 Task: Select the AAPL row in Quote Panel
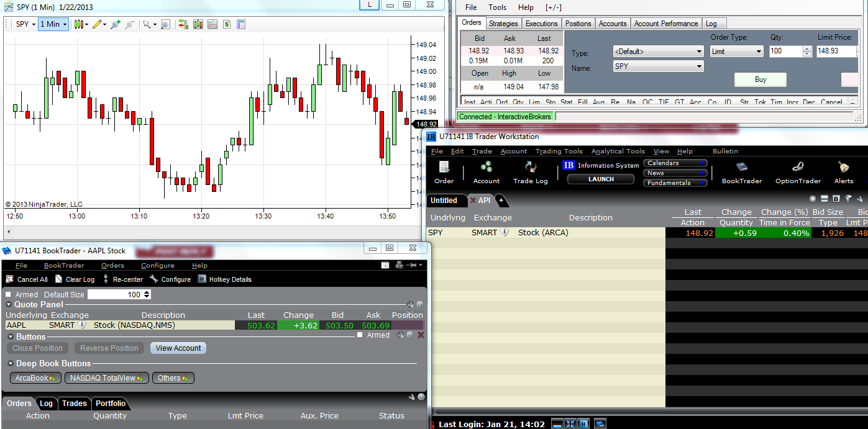214,325
